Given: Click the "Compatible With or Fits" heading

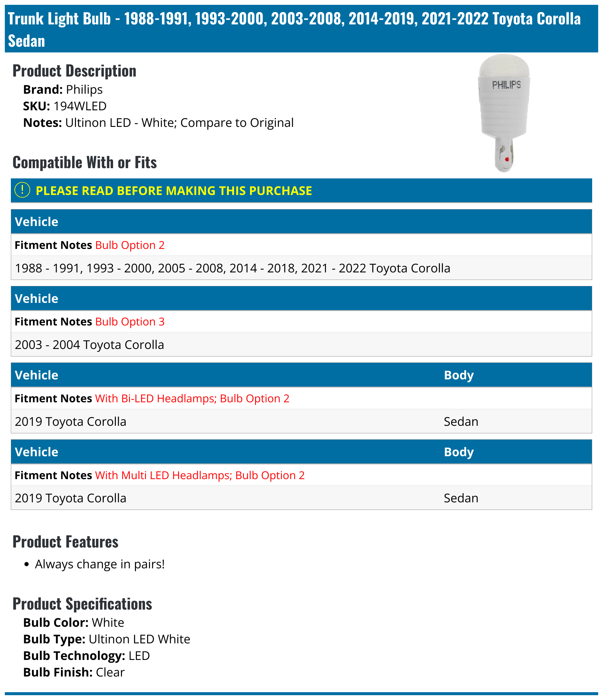Looking at the screenshot, I should pos(84,162).
